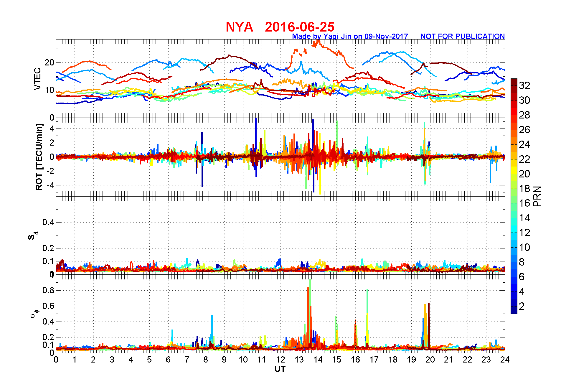561x392 pixels.
Task: Click ROT axis tick label 4
Action: pyautogui.click(x=52, y=129)
